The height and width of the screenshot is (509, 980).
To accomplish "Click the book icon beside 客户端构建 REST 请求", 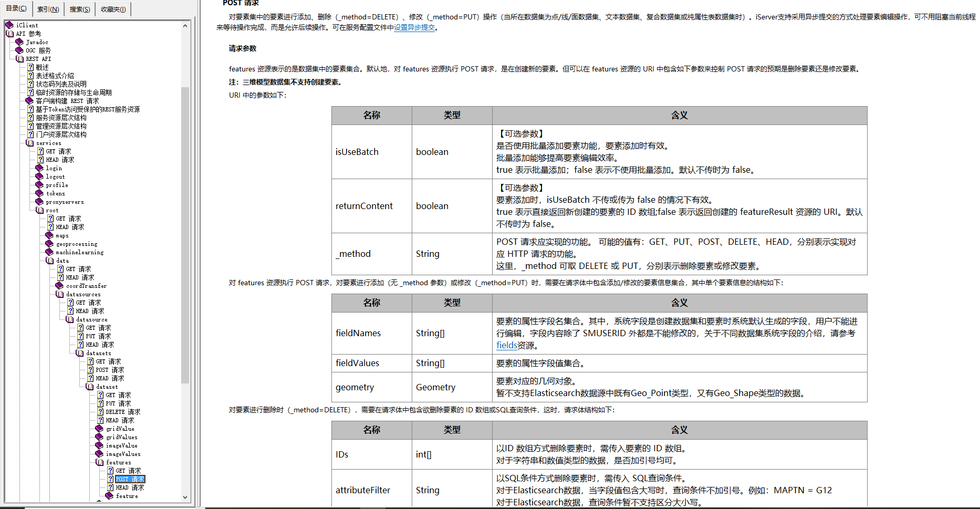I will (x=29, y=101).
